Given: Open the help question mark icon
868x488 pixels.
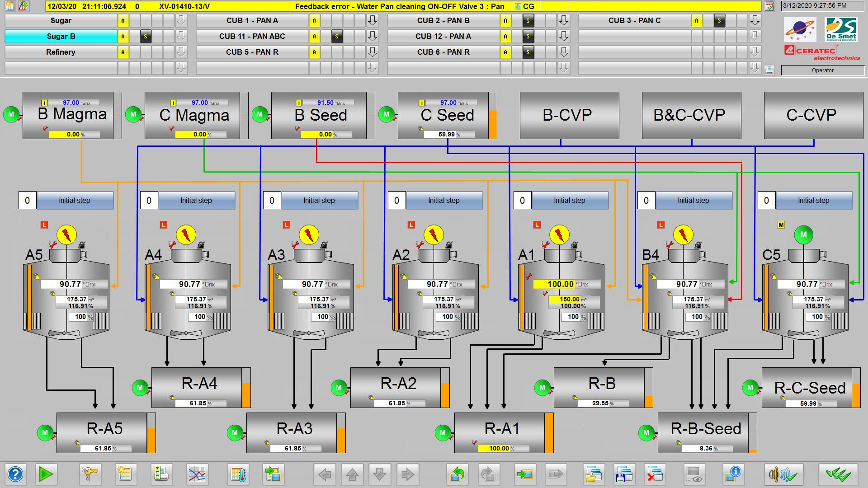Looking at the screenshot, I should pos(15,474).
